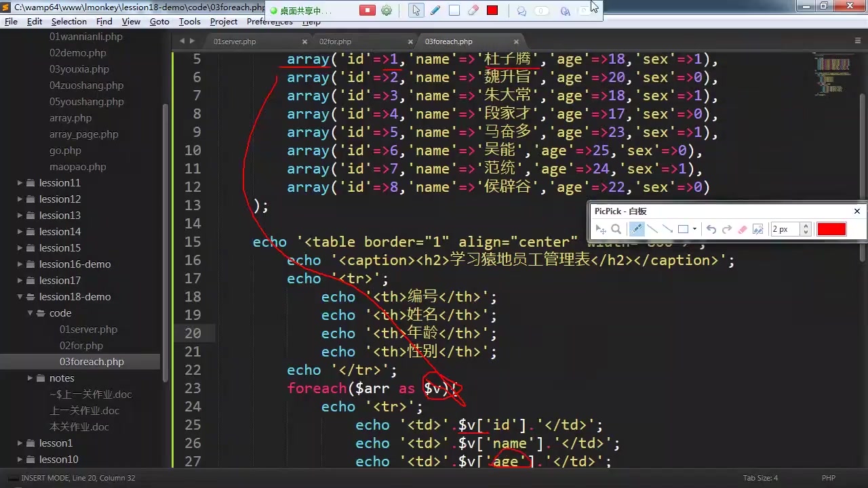The width and height of the screenshot is (868, 488).
Task: Open the Selection menu
Action: pyautogui.click(x=69, y=22)
